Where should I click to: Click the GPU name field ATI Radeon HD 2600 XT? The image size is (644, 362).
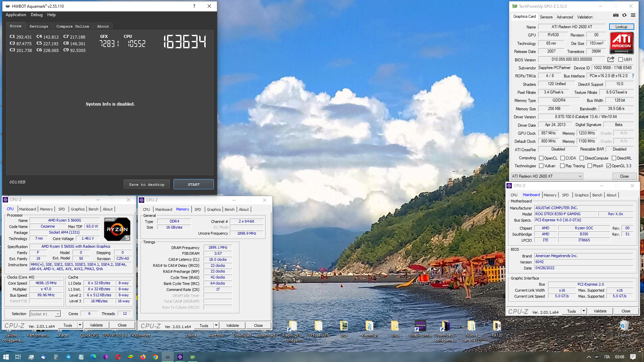(x=572, y=27)
